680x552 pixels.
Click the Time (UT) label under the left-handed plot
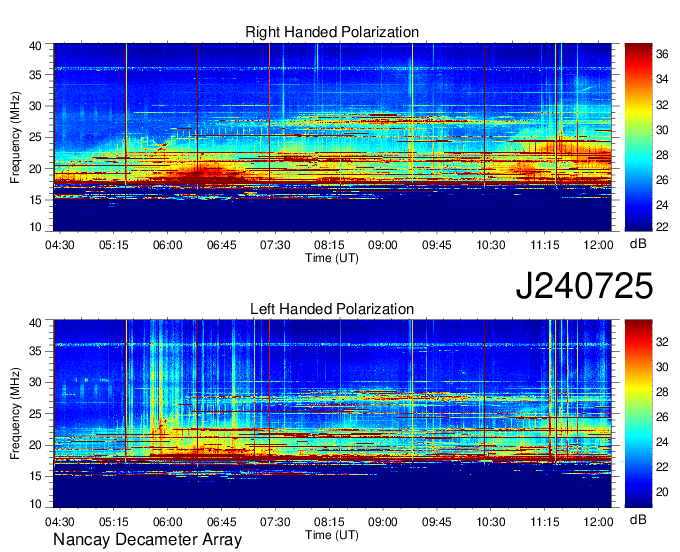(x=332, y=535)
